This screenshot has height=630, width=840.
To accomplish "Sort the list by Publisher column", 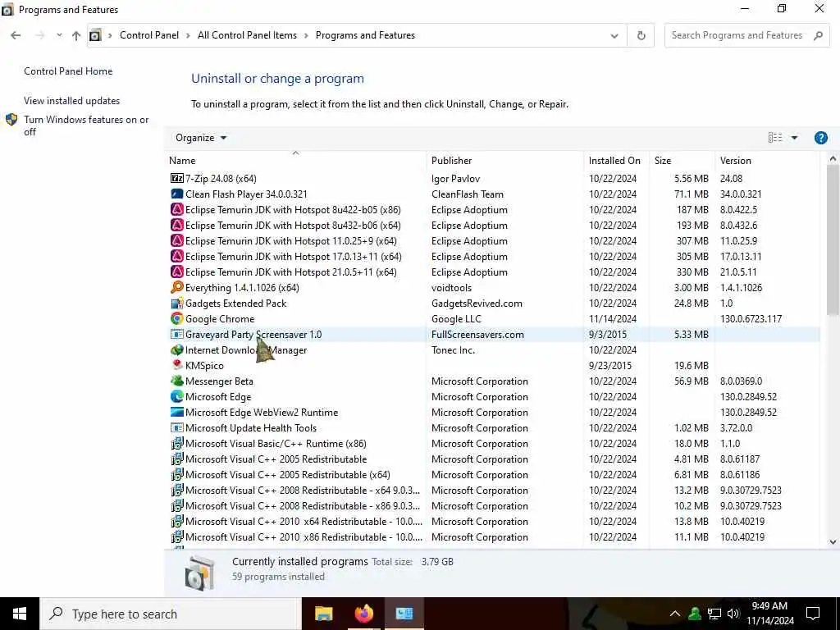I will (x=505, y=160).
